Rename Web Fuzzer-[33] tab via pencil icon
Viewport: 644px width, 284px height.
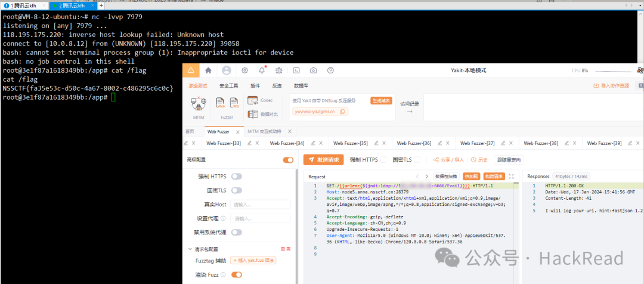coord(249,143)
